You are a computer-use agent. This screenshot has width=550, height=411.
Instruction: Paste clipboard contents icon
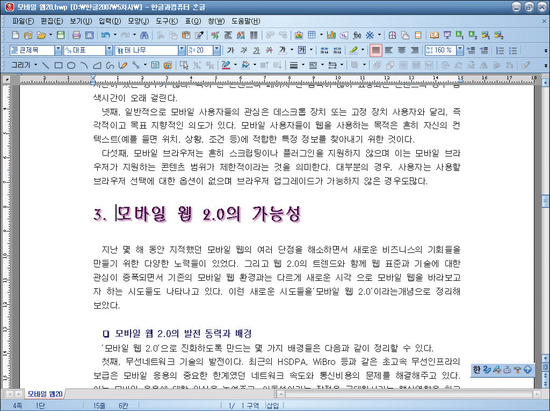(186, 35)
